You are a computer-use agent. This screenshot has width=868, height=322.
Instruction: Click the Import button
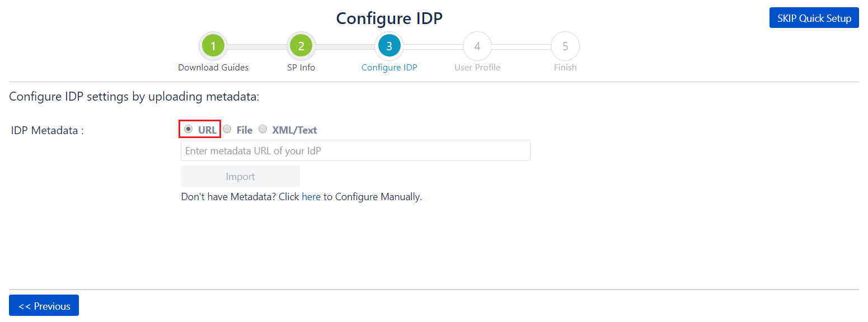click(x=240, y=176)
